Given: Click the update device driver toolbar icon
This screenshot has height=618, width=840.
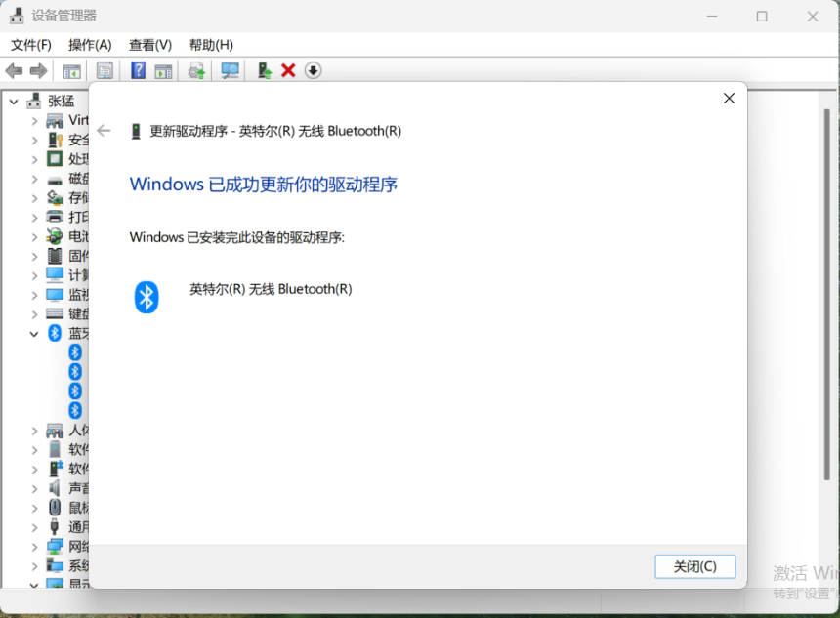Looking at the screenshot, I should pyautogui.click(x=196, y=70).
